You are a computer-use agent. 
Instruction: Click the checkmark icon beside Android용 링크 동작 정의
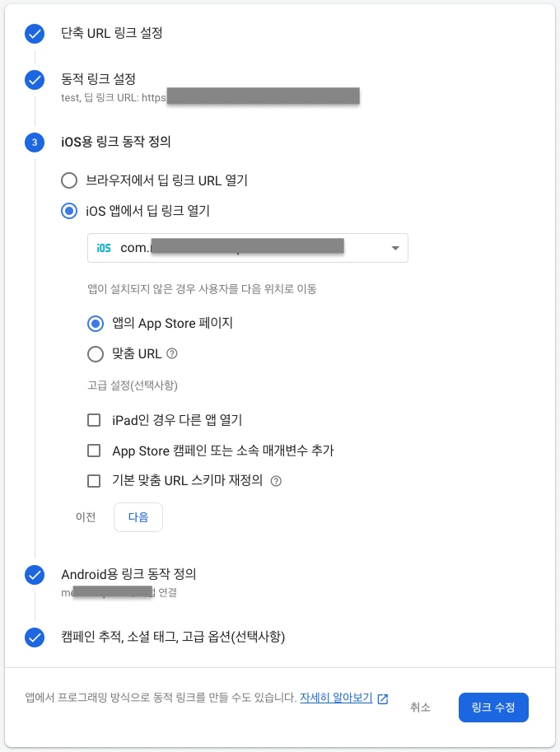coord(35,575)
